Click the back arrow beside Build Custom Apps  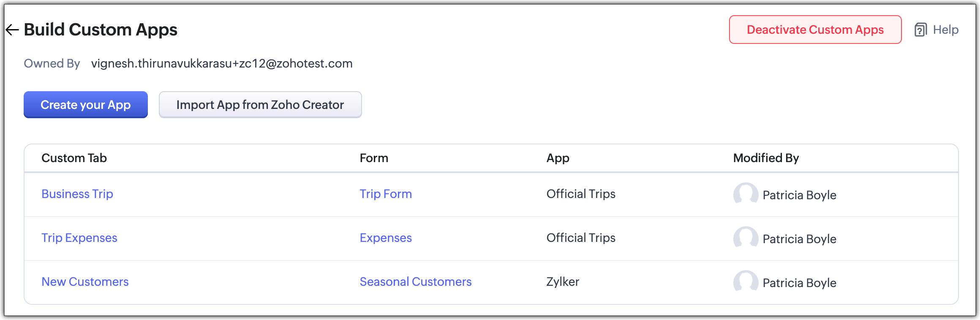[x=12, y=30]
